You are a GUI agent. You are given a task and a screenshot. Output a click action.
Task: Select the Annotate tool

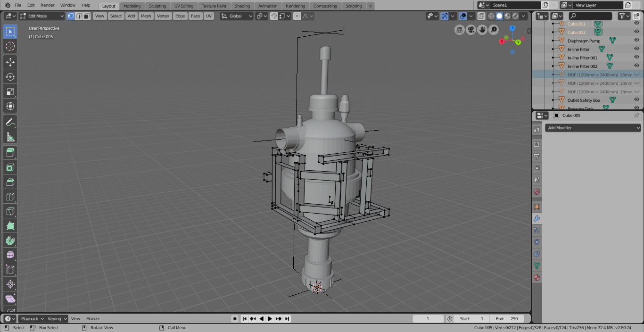[10, 122]
